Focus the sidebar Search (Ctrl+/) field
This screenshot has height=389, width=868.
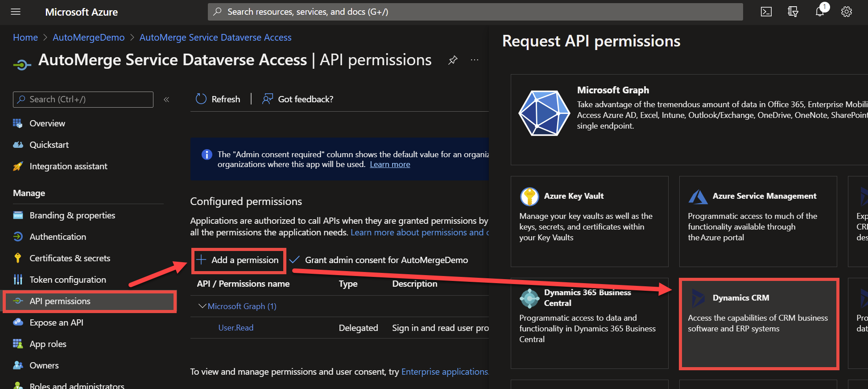83,100
